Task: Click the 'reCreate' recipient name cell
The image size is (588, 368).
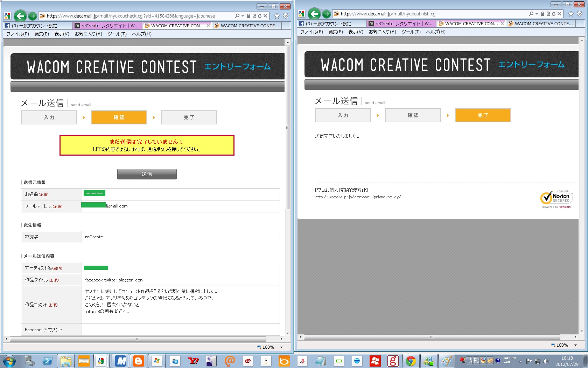Action: point(181,237)
